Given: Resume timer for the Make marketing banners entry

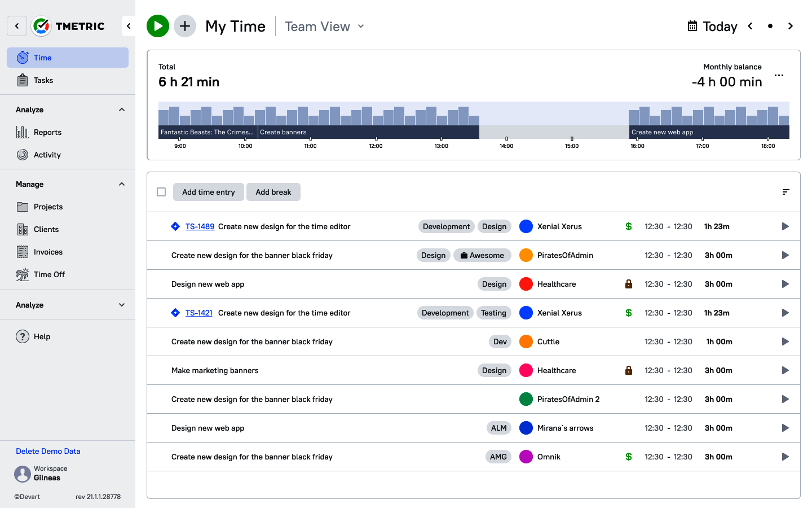Looking at the screenshot, I should (x=785, y=370).
